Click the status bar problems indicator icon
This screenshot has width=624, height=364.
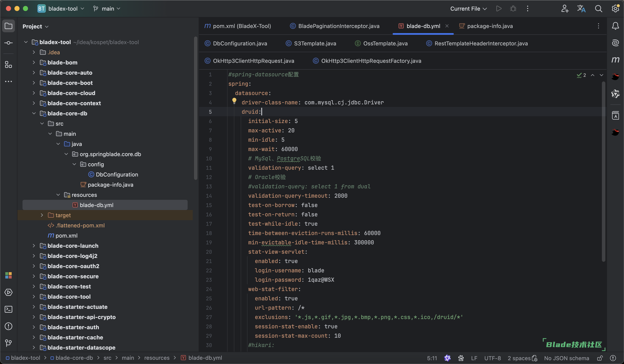pos(613,358)
